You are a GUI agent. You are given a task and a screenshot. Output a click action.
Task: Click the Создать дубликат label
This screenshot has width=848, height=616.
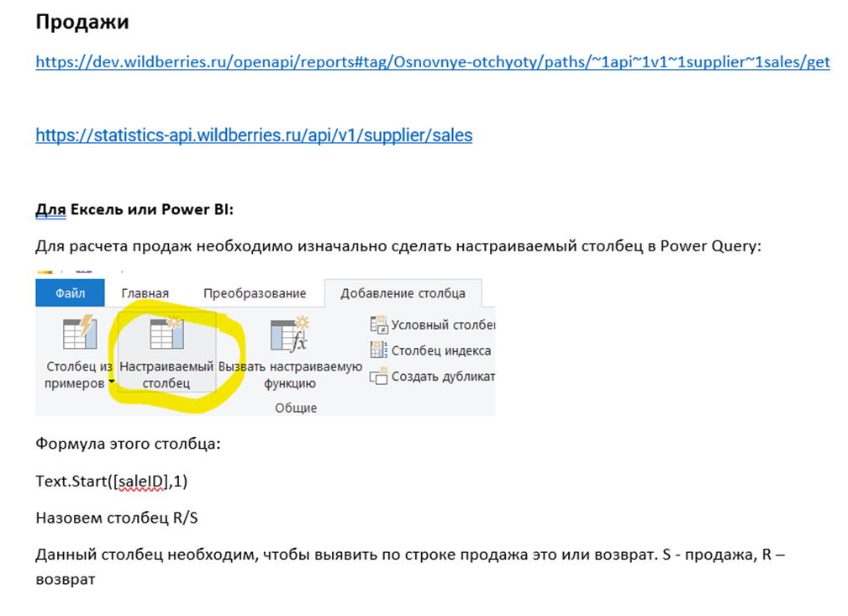[443, 376]
